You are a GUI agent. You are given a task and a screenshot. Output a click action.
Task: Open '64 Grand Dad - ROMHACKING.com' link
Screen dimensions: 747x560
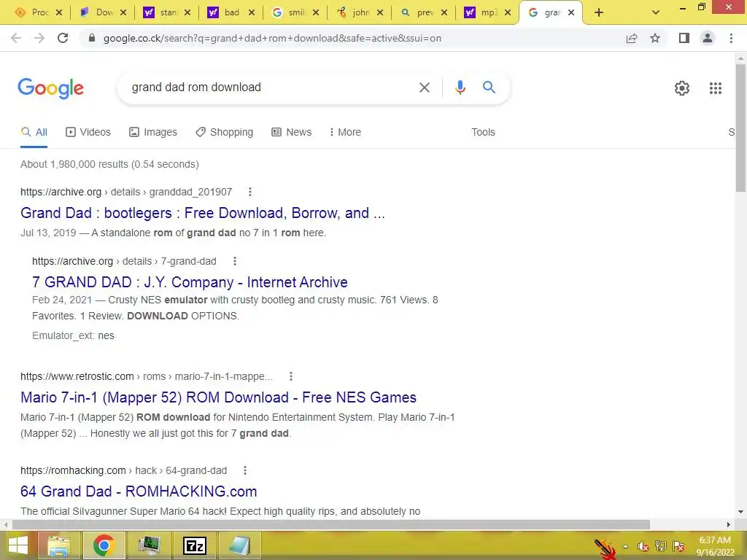tap(139, 491)
